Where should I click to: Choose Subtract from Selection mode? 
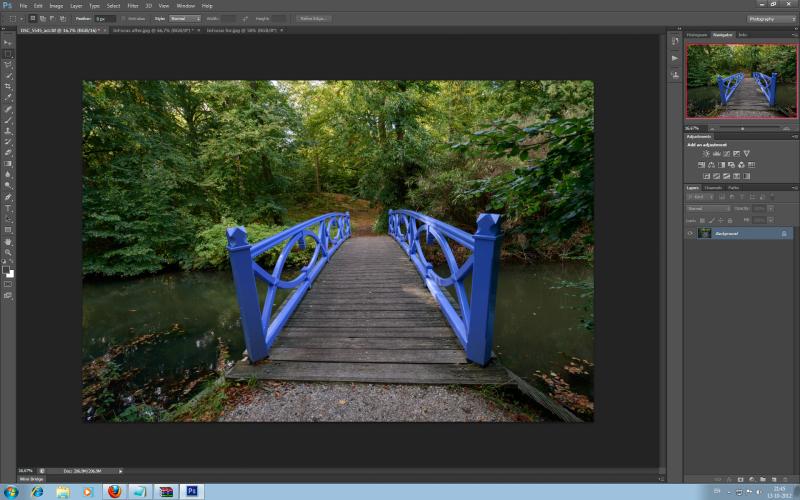[x=53, y=19]
